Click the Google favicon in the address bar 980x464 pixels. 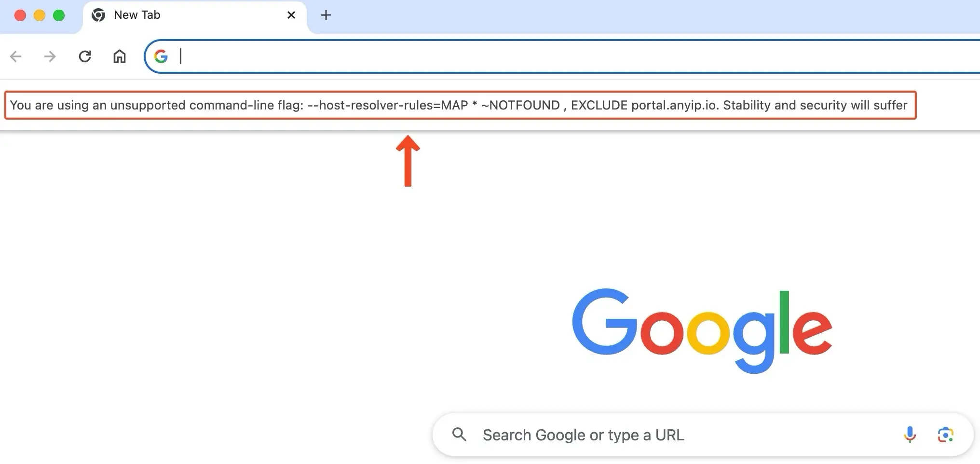point(162,56)
